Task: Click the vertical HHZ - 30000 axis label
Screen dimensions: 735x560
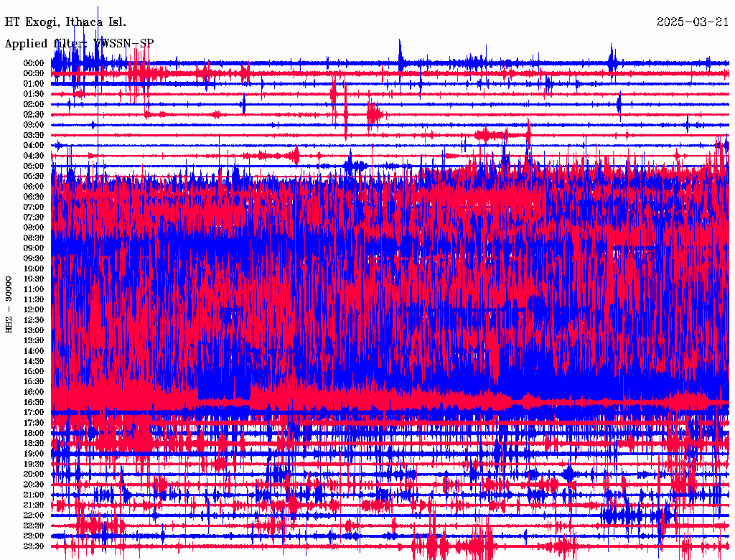Action: coord(9,304)
